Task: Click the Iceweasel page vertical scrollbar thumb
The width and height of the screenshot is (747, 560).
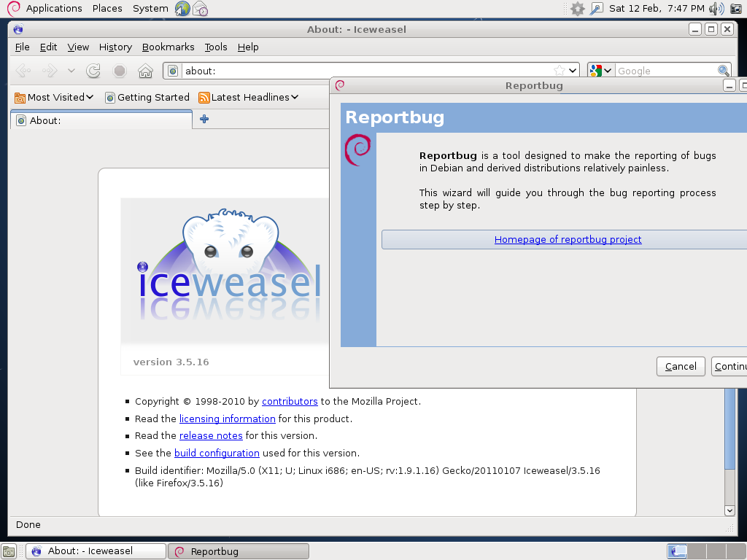Action: 729,429
